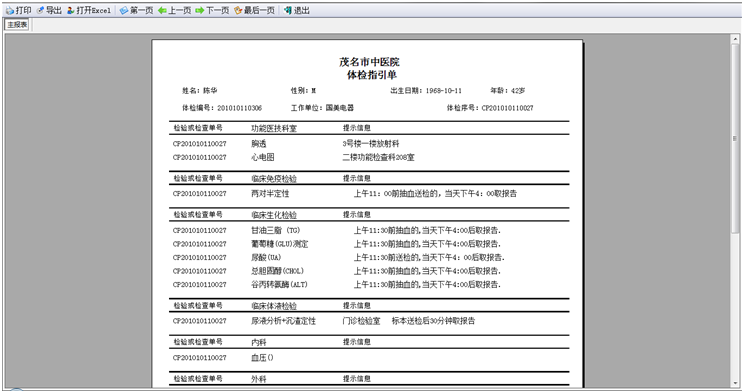
Task: Click the report title 体检指引单
Action: (371, 75)
